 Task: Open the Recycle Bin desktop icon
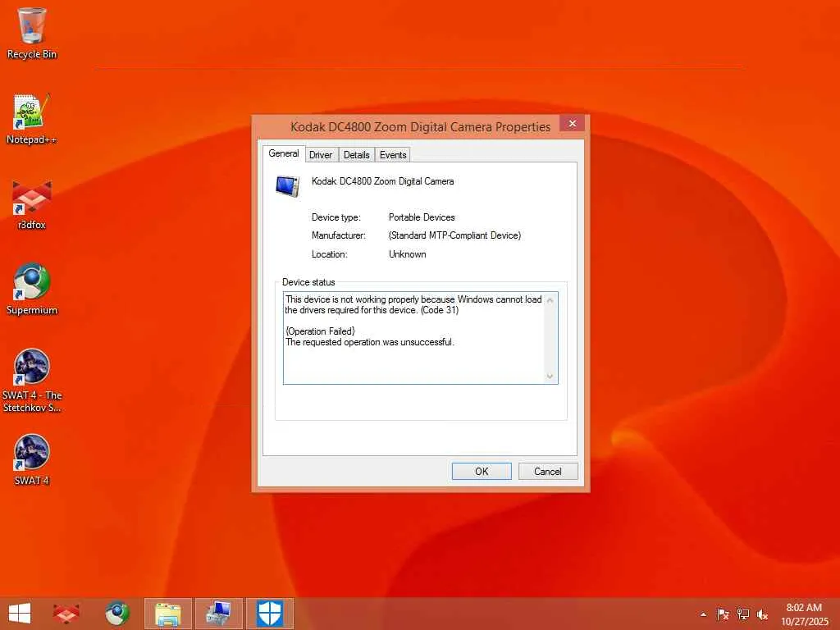click(32, 33)
